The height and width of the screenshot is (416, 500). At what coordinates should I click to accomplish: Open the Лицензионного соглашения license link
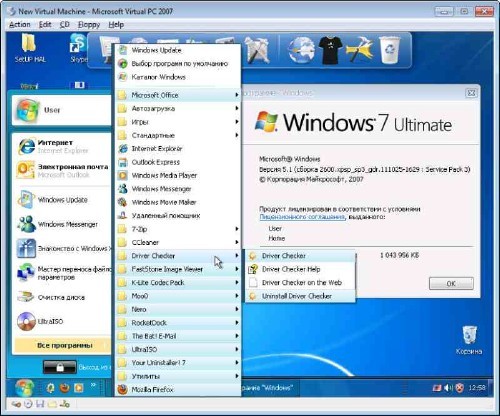click(302, 217)
